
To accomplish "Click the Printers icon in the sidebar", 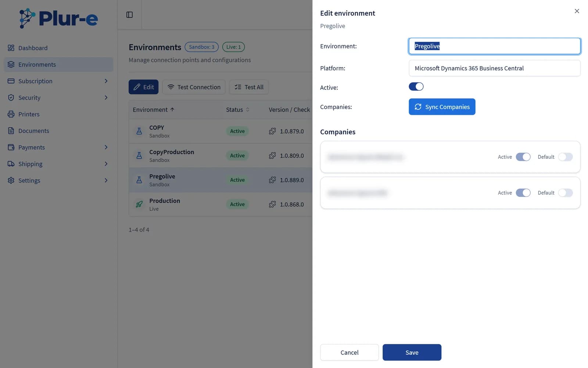I will click(x=11, y=114).
